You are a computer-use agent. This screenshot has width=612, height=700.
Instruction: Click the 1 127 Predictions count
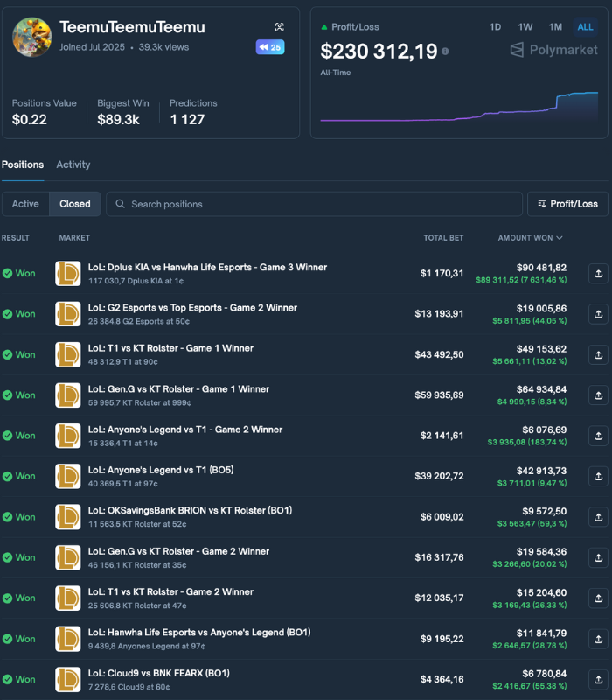[187, 120]
